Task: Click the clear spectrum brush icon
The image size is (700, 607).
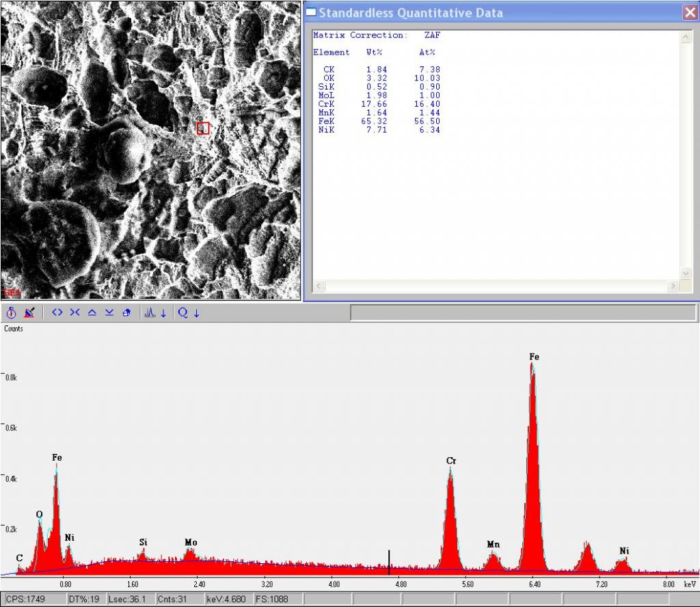Action: (x=29, y=313)
